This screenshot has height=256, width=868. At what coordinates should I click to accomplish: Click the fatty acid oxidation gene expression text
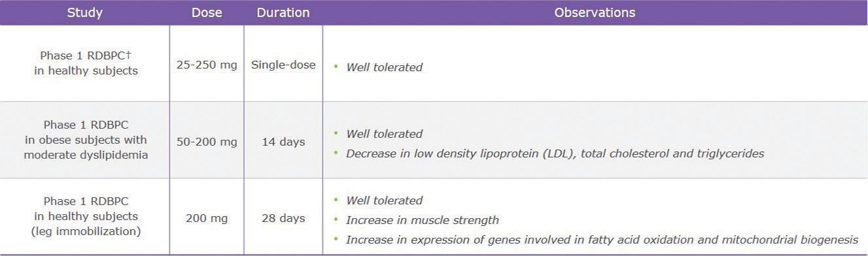[x=602, y=240]
